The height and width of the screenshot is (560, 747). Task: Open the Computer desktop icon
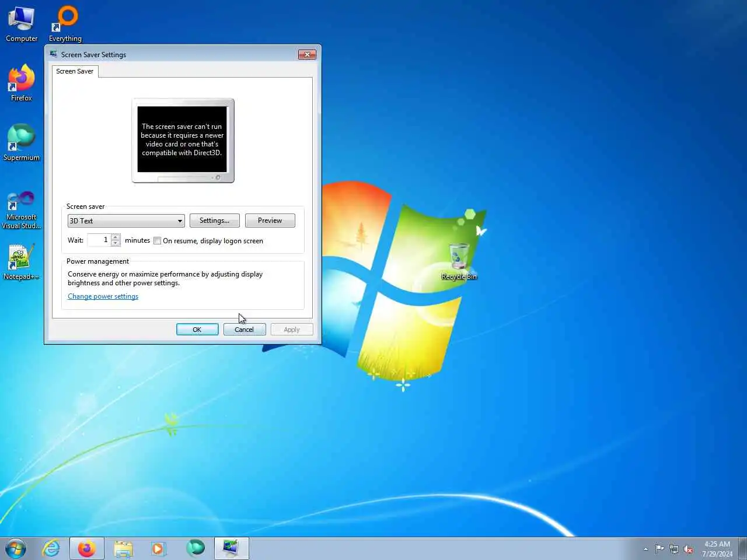pyautogui.click(x=22, y=24)
